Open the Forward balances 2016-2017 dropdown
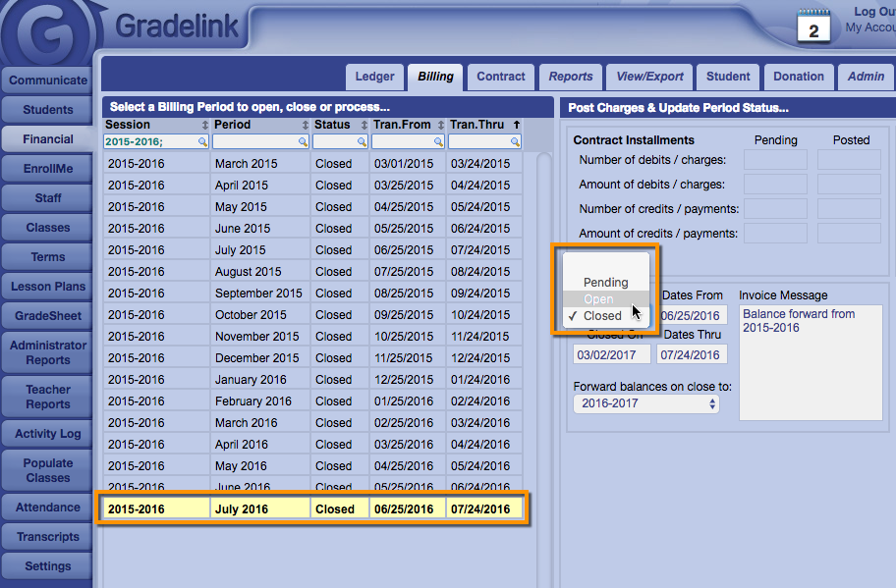The image size is (896, 588). tap(645, 403)
